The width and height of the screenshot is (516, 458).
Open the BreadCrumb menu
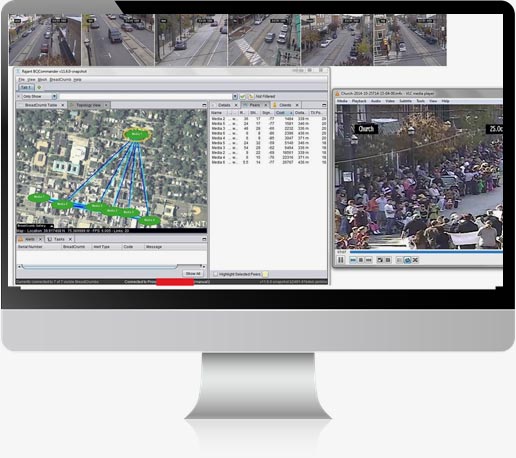[60, 80]
